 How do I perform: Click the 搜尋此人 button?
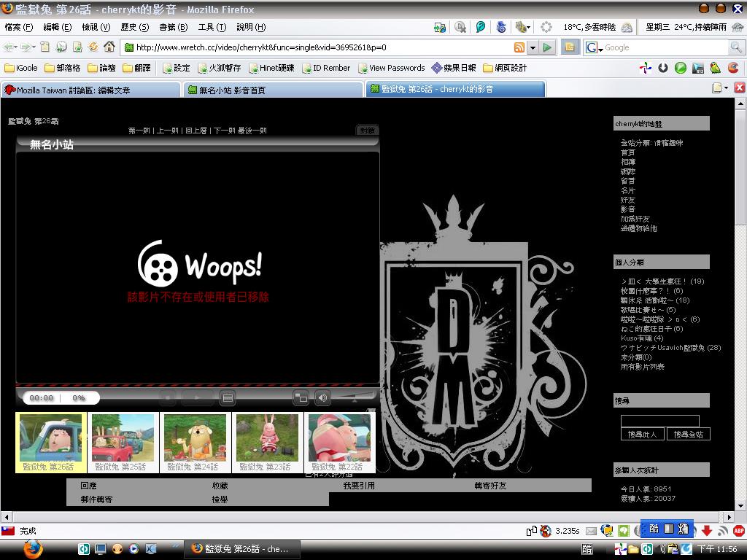[642, 435]
